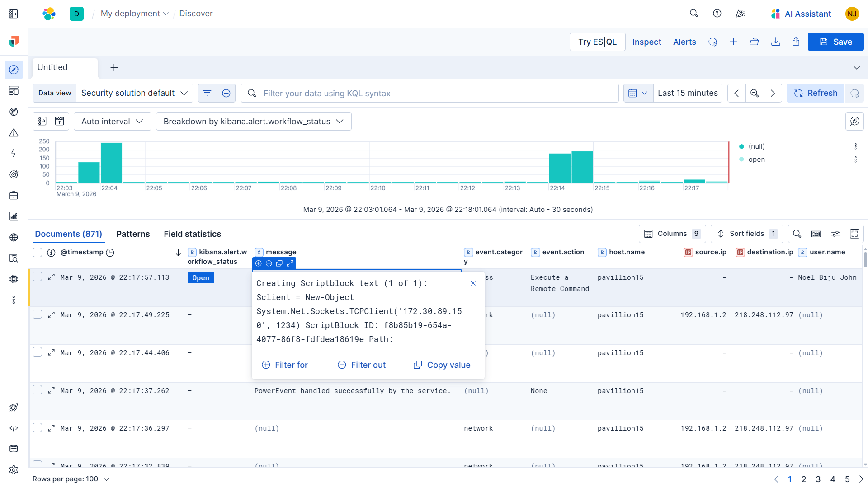Switch to Field statistics tab

click(192, 234)
